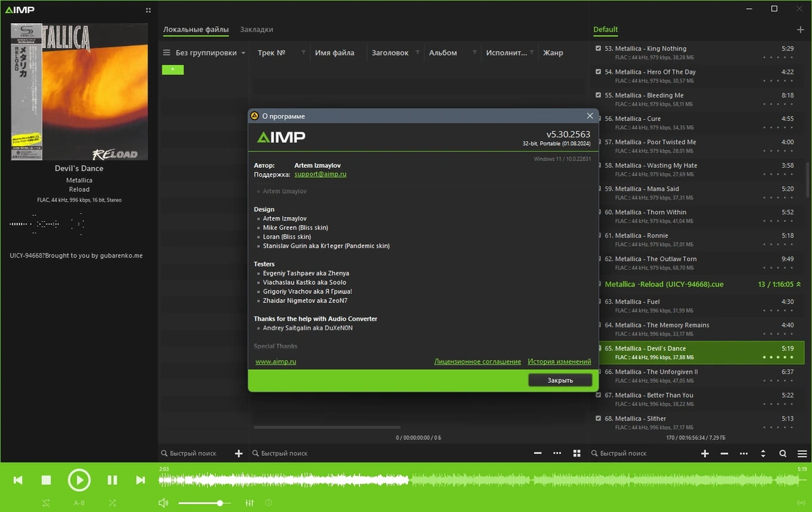This screenshot has width=812, height=512.
Task: Click the Reload album cover art
Action: coord(79,92)
